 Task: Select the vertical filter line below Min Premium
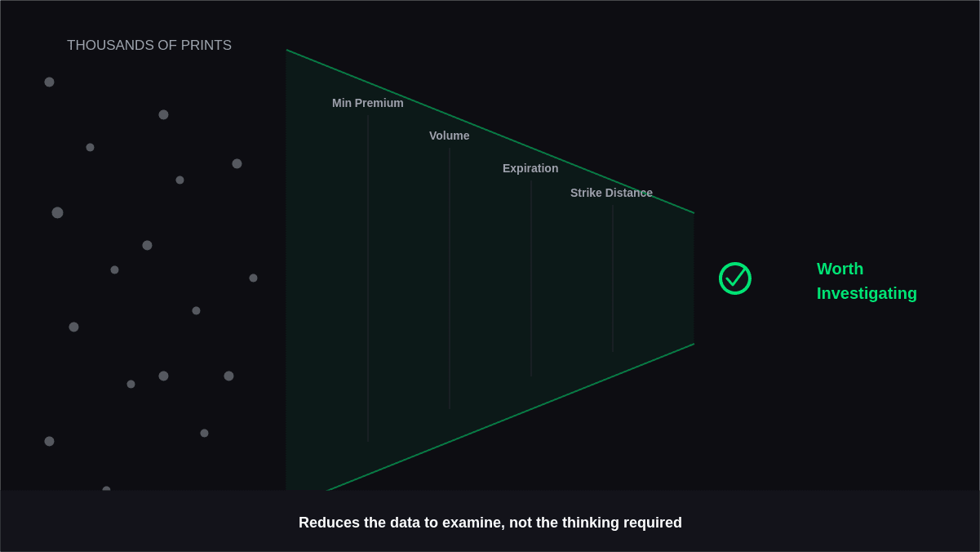point(368,278)
